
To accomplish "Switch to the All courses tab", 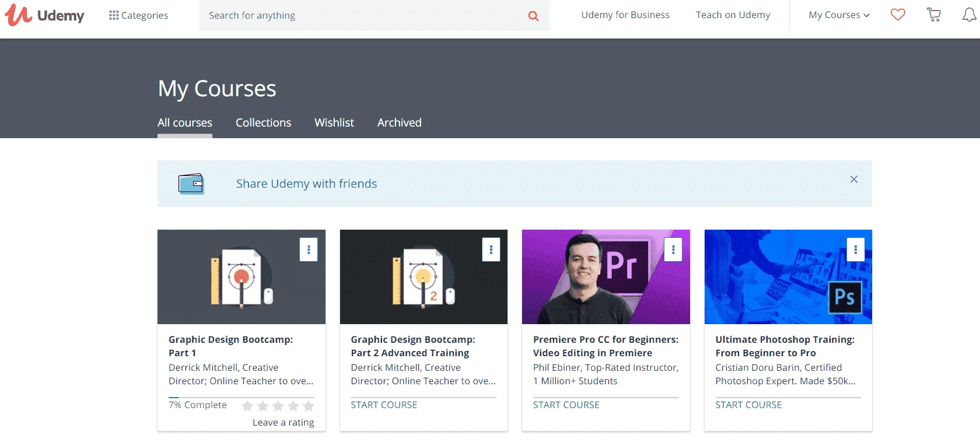I will [x=185, y=122].
